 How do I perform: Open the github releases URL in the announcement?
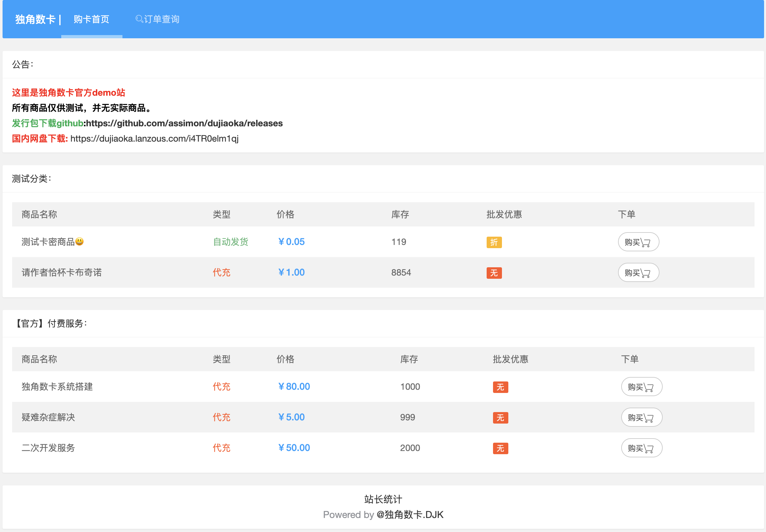click(184, 123)
